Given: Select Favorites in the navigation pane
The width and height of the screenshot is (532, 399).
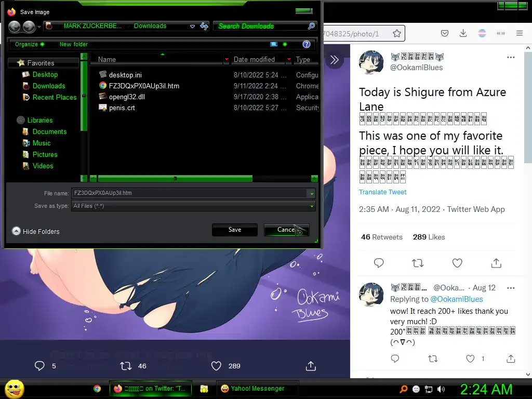Looking at the screenshot, I should click(41, 63).
